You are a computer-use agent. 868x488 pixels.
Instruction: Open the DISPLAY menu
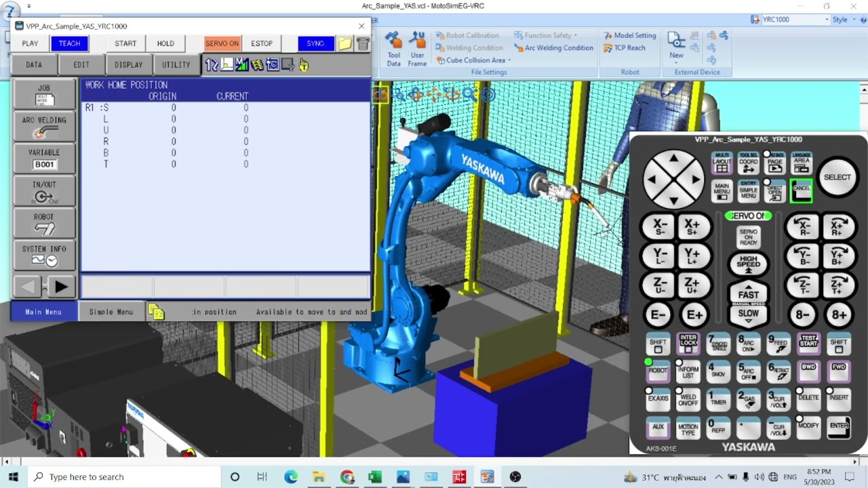click(129, 65)
